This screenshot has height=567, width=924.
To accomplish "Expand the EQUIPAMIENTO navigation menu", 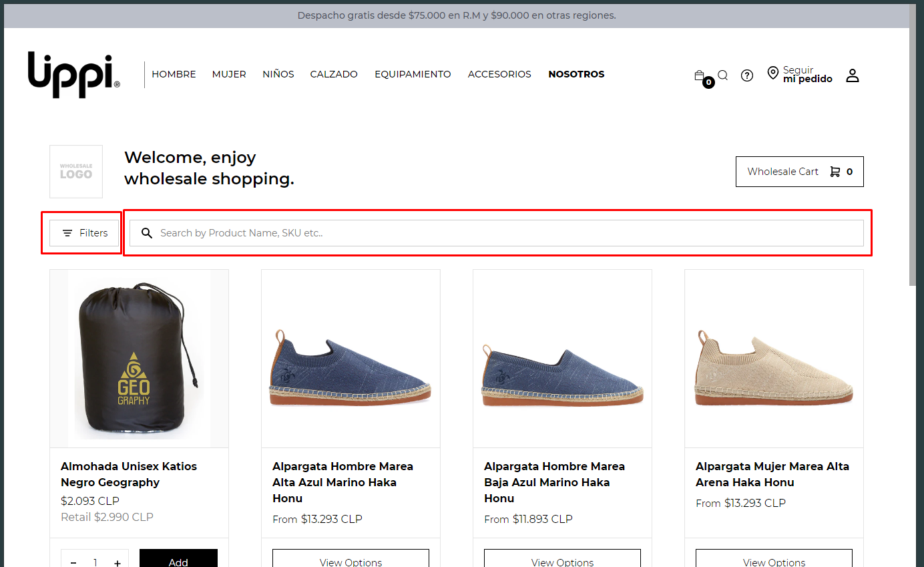I will (x=413, y=74).
